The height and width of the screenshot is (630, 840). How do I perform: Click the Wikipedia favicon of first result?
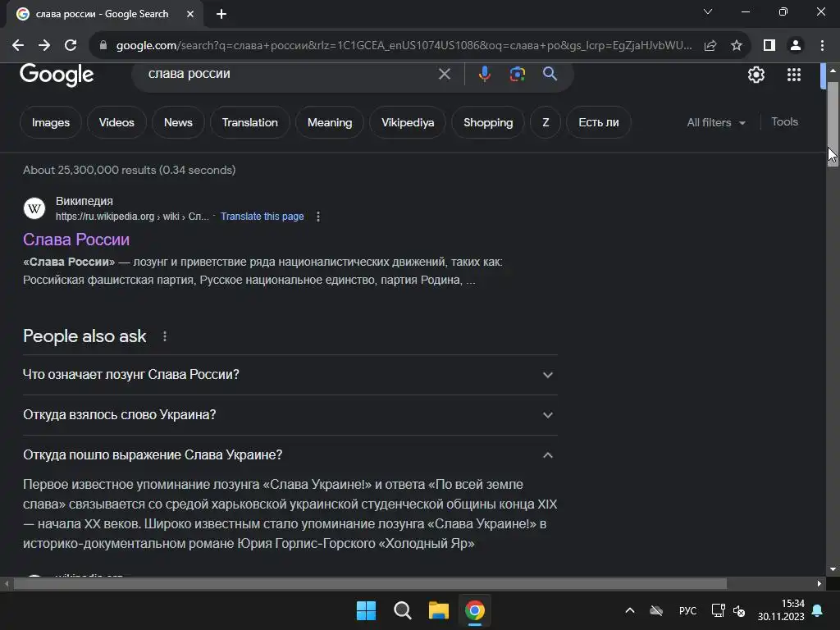pyautogui.click(x=34, y=208)
